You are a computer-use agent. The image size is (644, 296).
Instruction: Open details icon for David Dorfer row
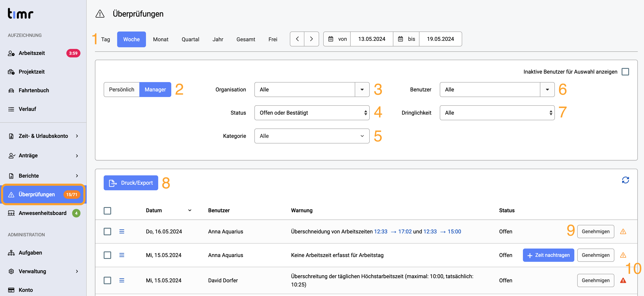point(122,280)
